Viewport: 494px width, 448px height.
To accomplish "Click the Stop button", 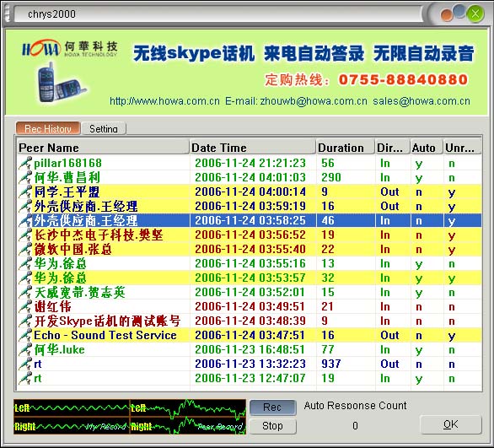I will 273,426.
